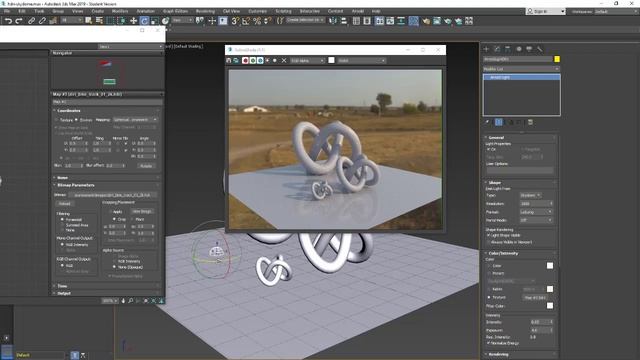Select the Unlink Selection icon

coord(42,21)
